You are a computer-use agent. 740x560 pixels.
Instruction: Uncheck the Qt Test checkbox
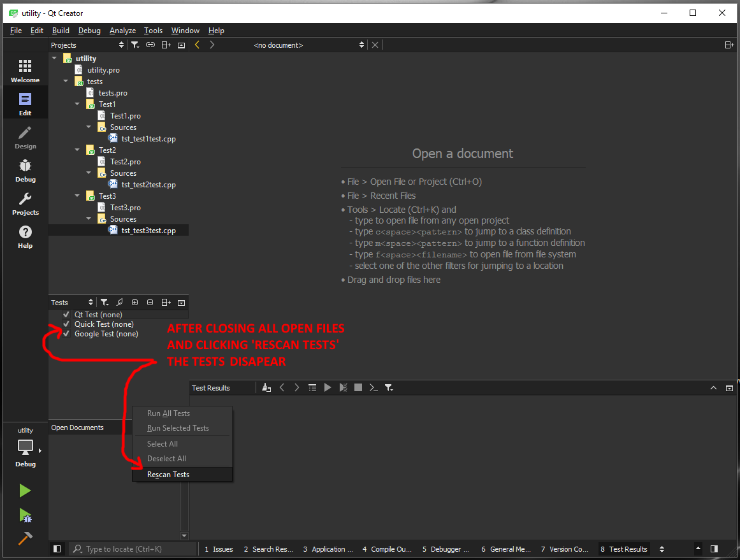coord(66,315)
